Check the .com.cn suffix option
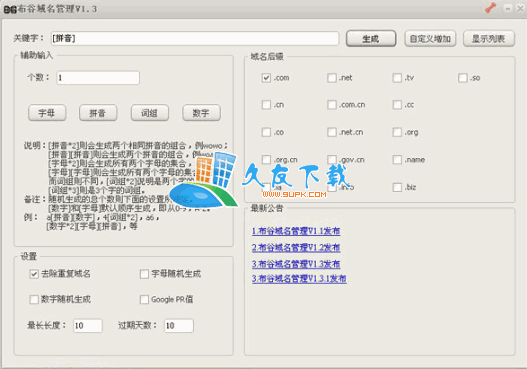This screenshot has height=369, width=527. [x=332, y=105]
